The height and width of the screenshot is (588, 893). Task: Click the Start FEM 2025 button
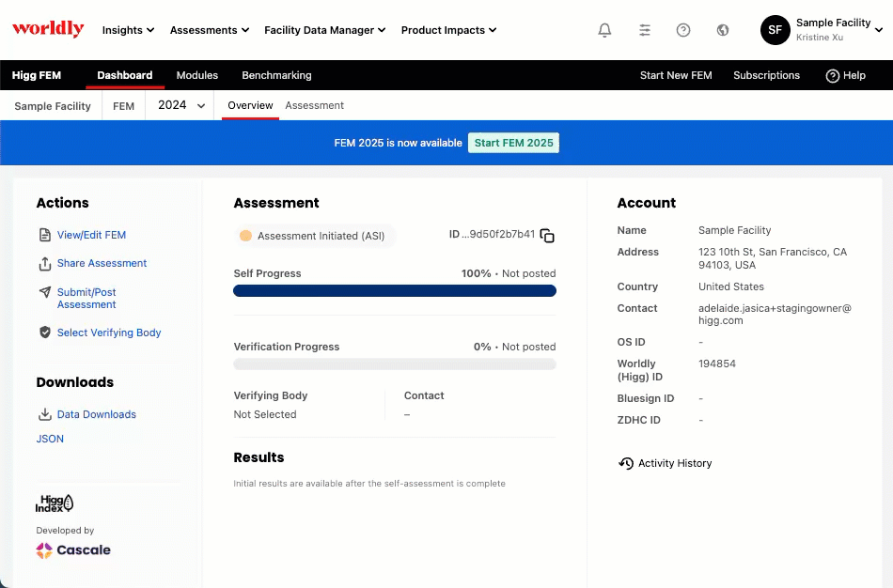[x=513, y=143]
